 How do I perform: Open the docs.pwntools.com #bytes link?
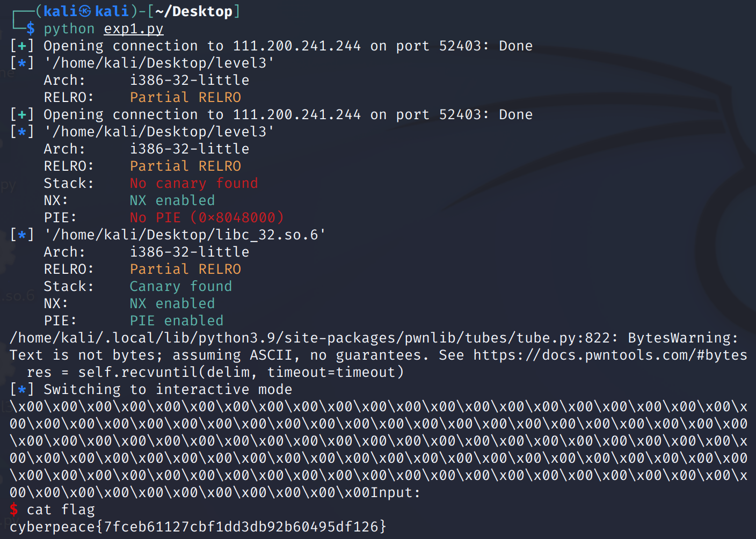pos(610,355)
